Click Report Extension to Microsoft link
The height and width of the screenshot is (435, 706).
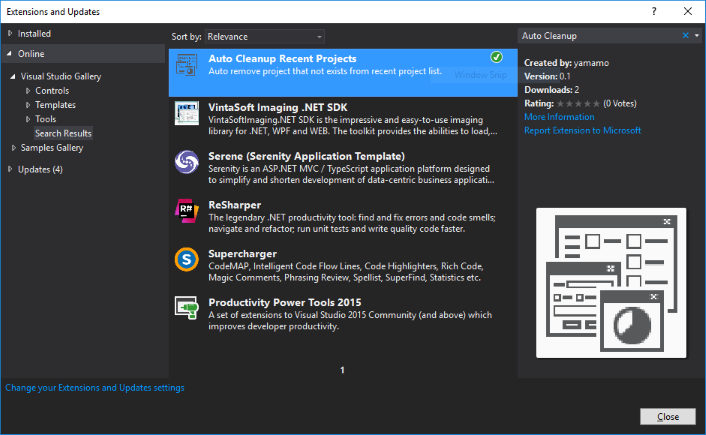pyautogui.click(x=582, y=130)
